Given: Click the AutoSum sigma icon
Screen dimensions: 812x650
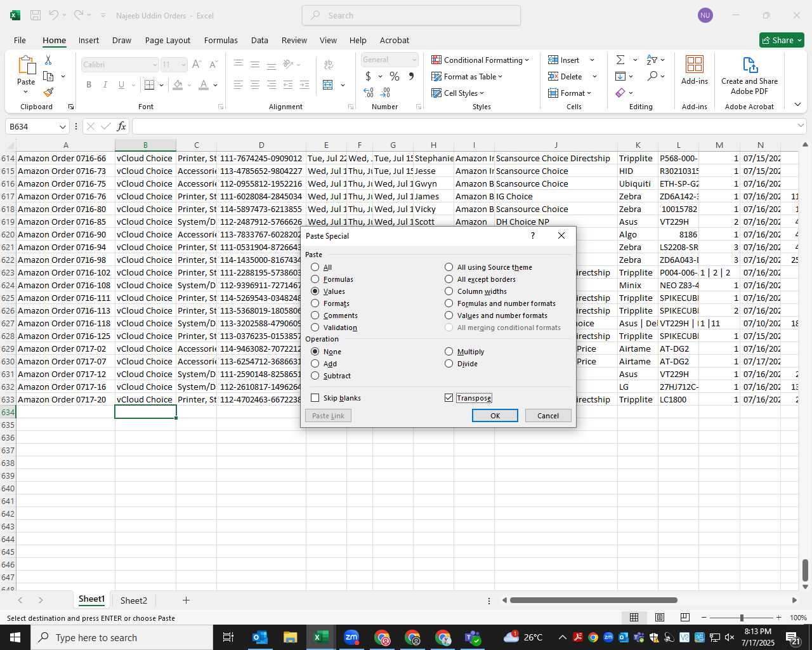Looking at the screenshot, I should pos(620,60).
